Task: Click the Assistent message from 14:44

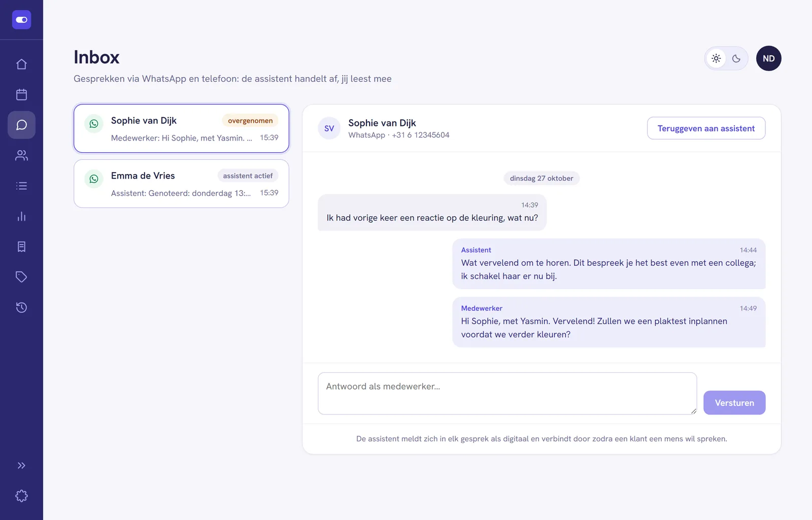Action: point(608,264)
